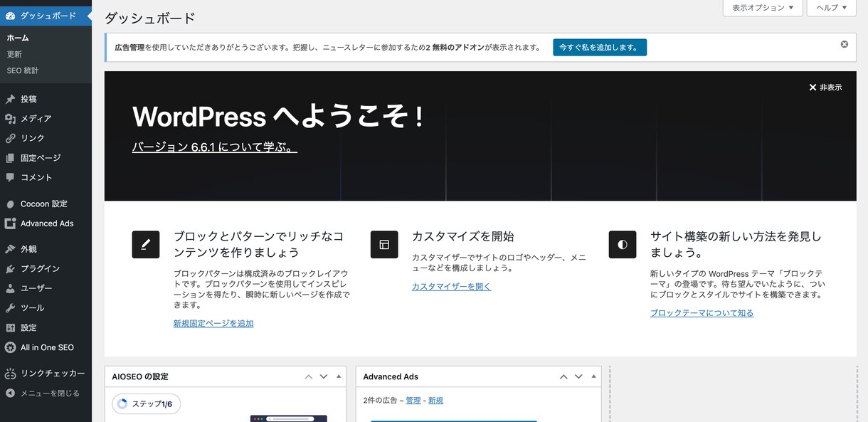
Task: Move AIOSEO の設定 widget down
Action: click(324, 376)
